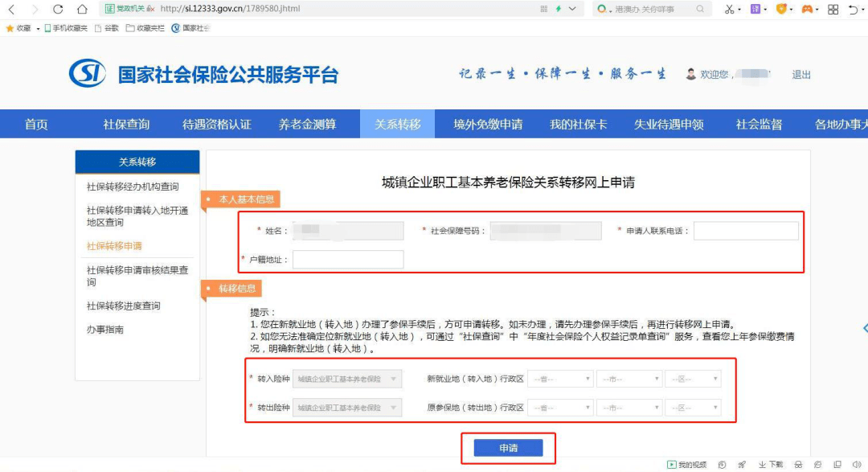The height and width of the screenshot is (472, 868).
Task: Open the scissors screenshot tool icon
Action: click(x=729, y=9)
